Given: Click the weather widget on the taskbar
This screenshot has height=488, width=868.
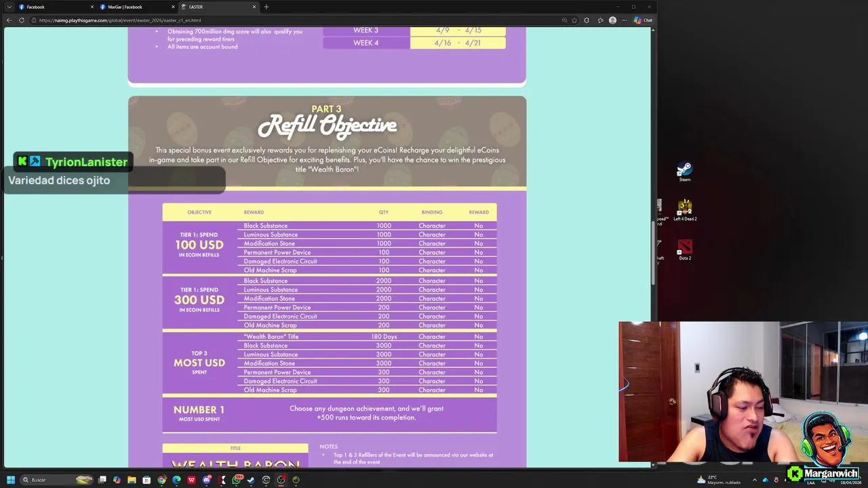Looking at the screenshot, I should point(720,480).
